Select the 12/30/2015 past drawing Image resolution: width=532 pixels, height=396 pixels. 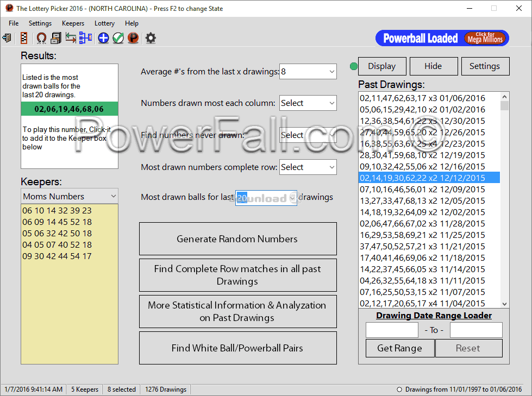click(x=429, y=121)
